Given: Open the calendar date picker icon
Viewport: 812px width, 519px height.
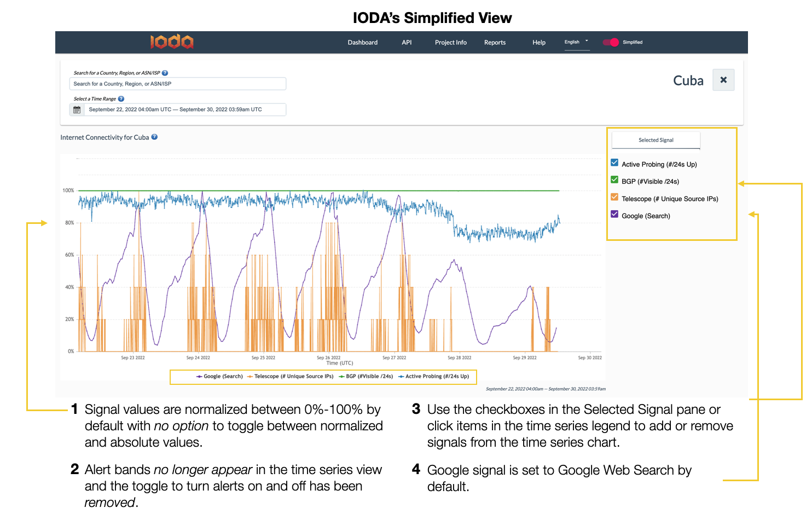Looking at the screenshot, I should pos(77,110).
